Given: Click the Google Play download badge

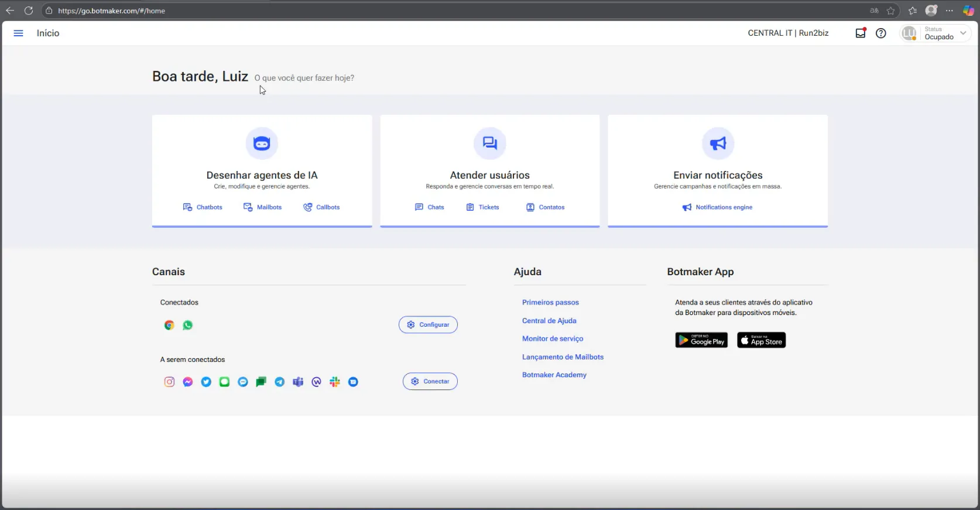Looking at the screenshot, I should point(701,340).
